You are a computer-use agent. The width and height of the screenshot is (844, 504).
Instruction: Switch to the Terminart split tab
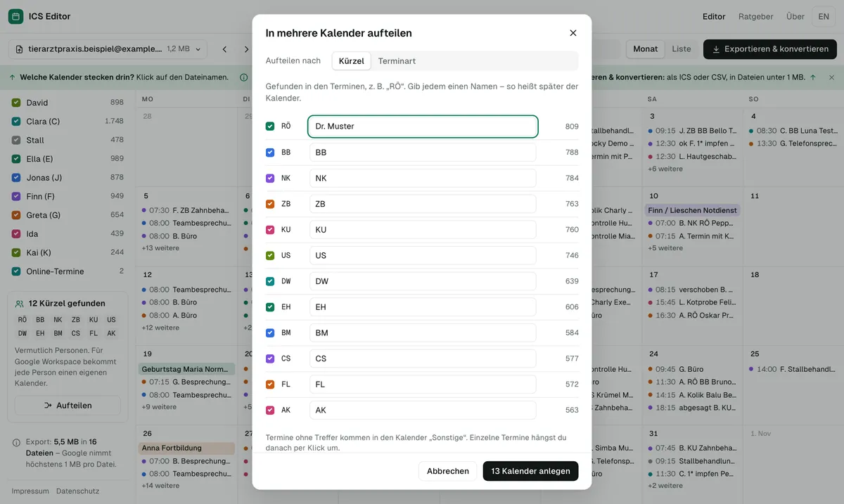pos(397,61)
